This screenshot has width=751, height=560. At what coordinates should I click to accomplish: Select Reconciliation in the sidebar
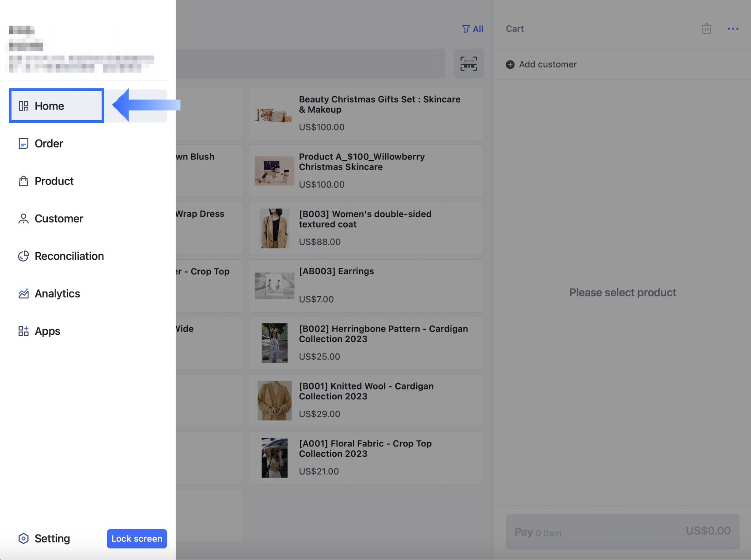pos(87,256)
